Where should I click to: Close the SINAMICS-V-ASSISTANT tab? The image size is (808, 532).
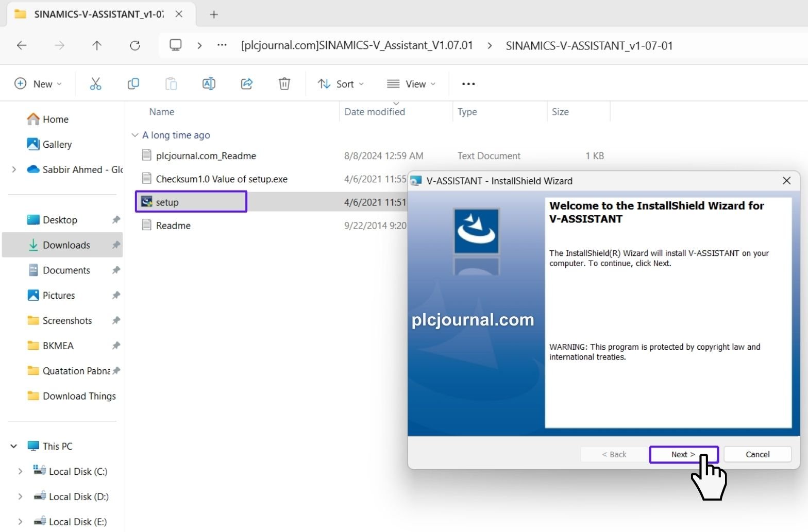click(x=179, y=14)
